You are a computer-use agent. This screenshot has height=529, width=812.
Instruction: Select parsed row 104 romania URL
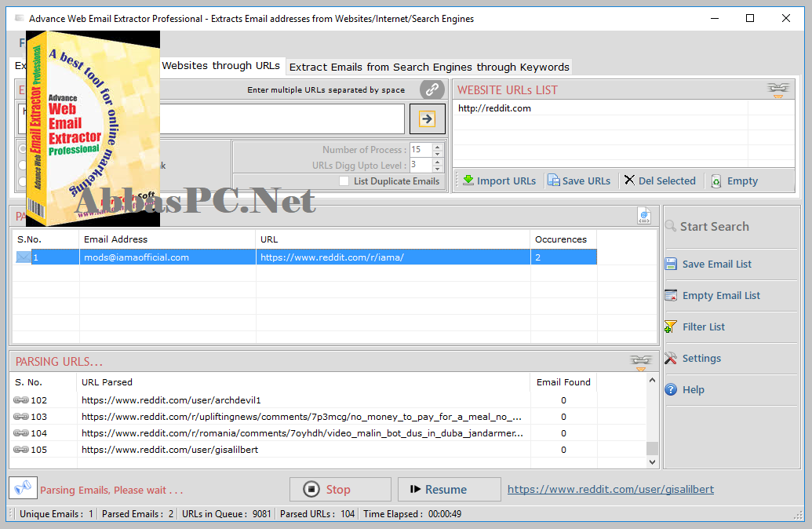tap(304, 433)
